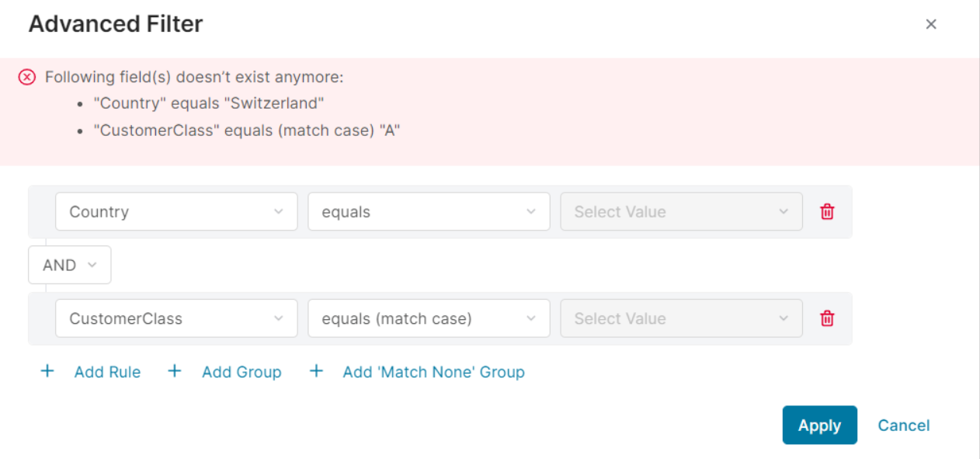Open the CustomerClass field dropdown
Viewport: 980px width, 459px height.
click(x=176, y=318)
